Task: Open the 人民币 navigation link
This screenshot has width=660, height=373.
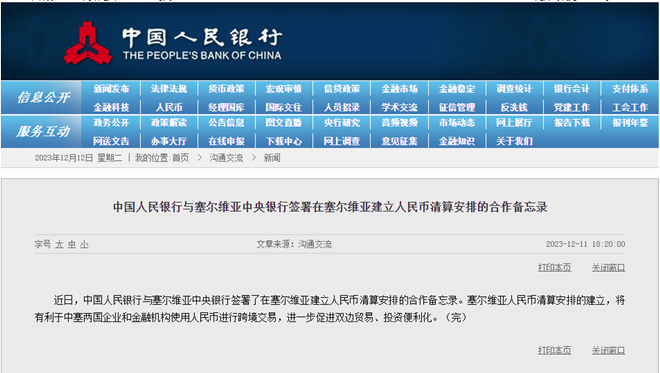Action: [169, 107]
